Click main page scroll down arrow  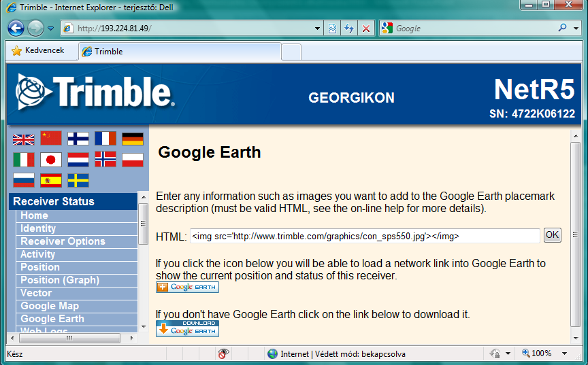[576, 338]
